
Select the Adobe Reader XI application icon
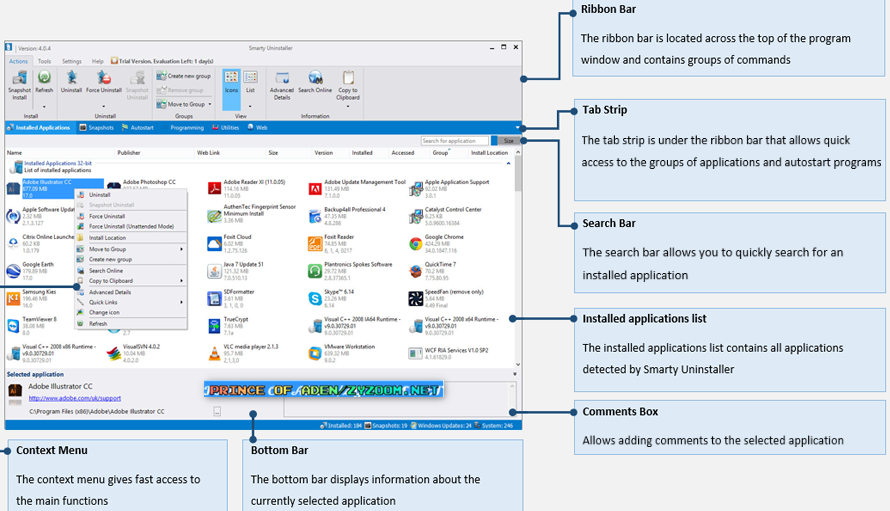tap(214, 189)
